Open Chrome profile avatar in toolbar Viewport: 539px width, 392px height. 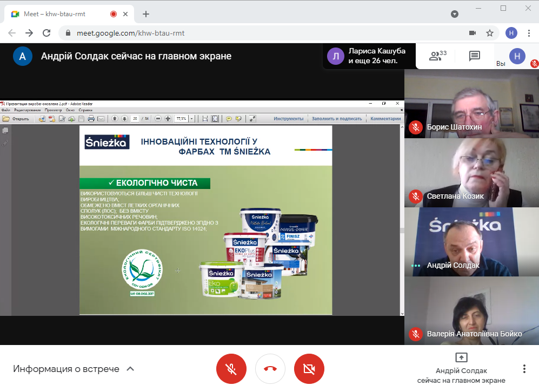click(x=511, y=33)
